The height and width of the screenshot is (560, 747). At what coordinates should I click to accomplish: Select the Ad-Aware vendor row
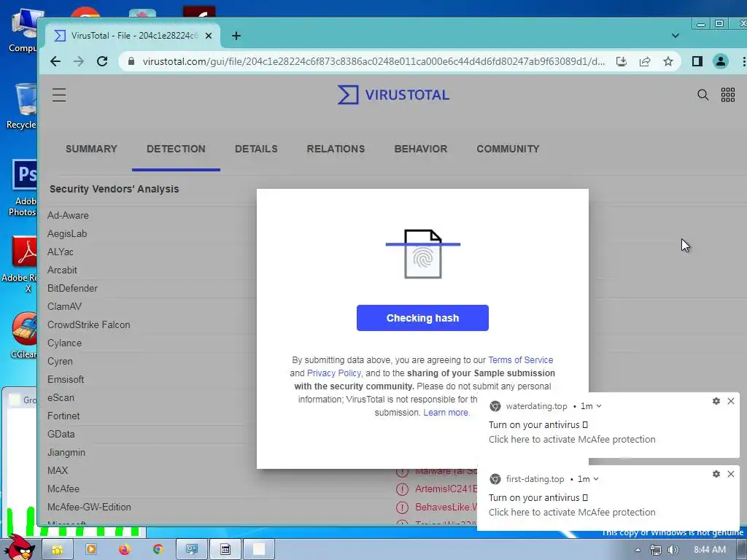68,215
